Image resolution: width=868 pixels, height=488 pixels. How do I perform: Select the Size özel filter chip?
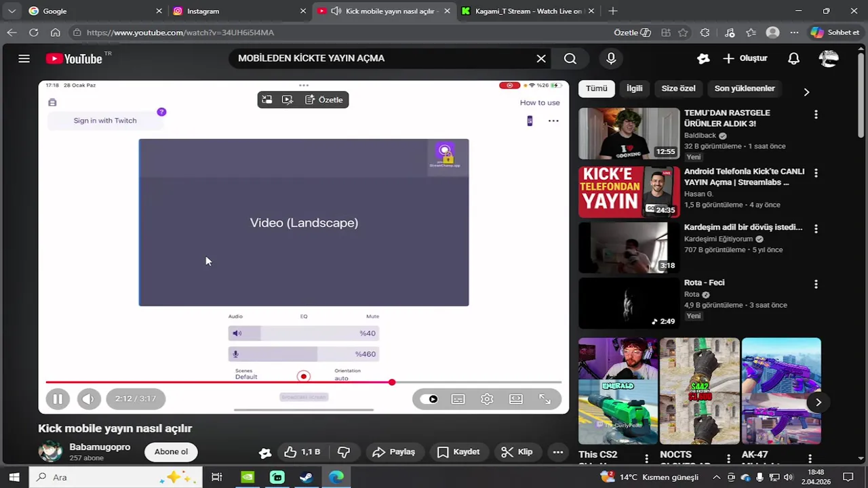[678, 88]
